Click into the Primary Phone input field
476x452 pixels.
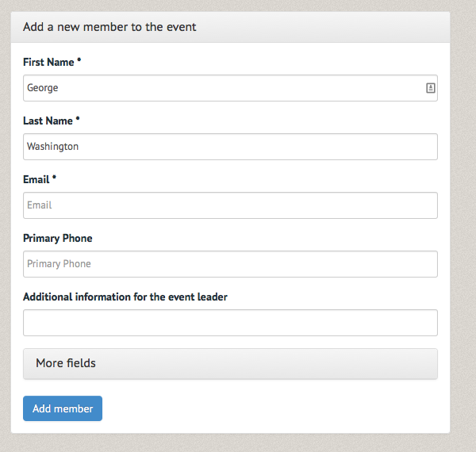coord(230,264)
